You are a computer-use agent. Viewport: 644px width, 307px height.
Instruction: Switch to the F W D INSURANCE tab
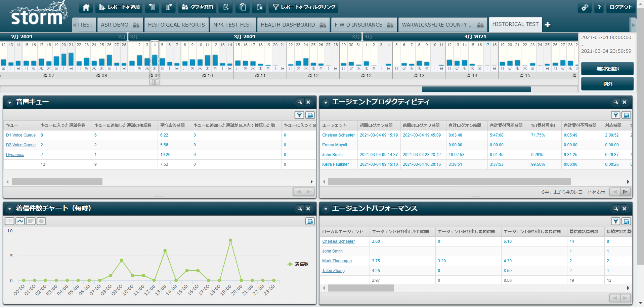click(x=364, y=25)
